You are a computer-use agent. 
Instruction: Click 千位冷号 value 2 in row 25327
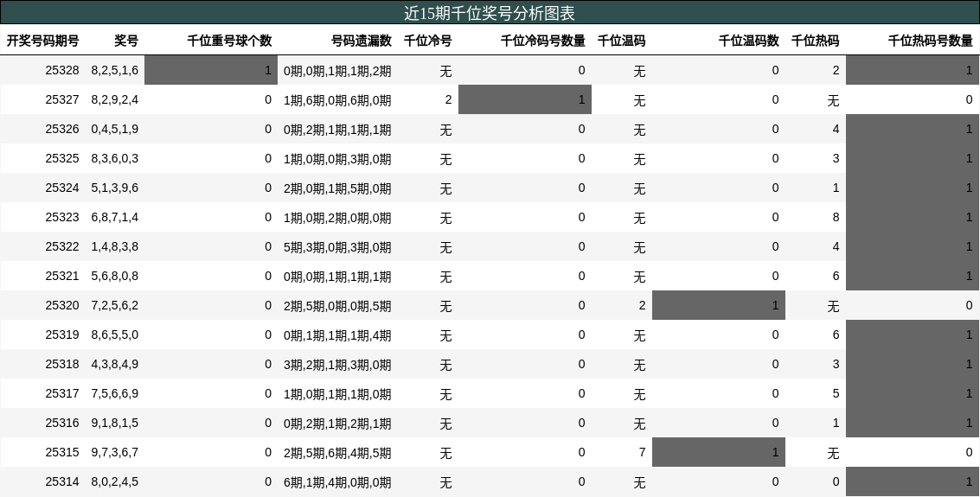448,100
